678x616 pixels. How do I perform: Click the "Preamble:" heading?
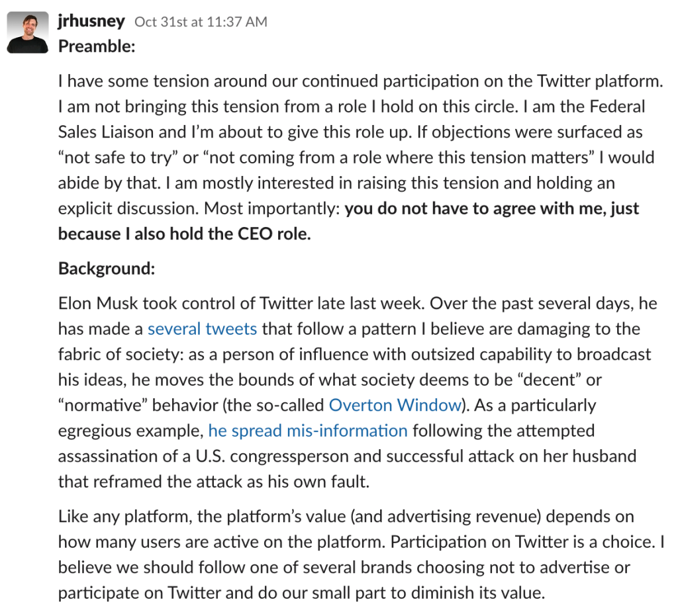pos(97,46)
